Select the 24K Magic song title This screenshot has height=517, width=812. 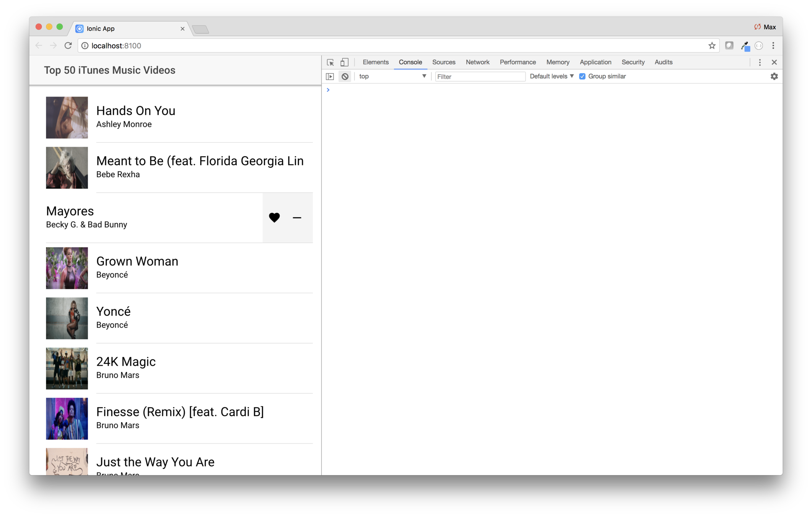pyautogui.click(x=126, y=362)
